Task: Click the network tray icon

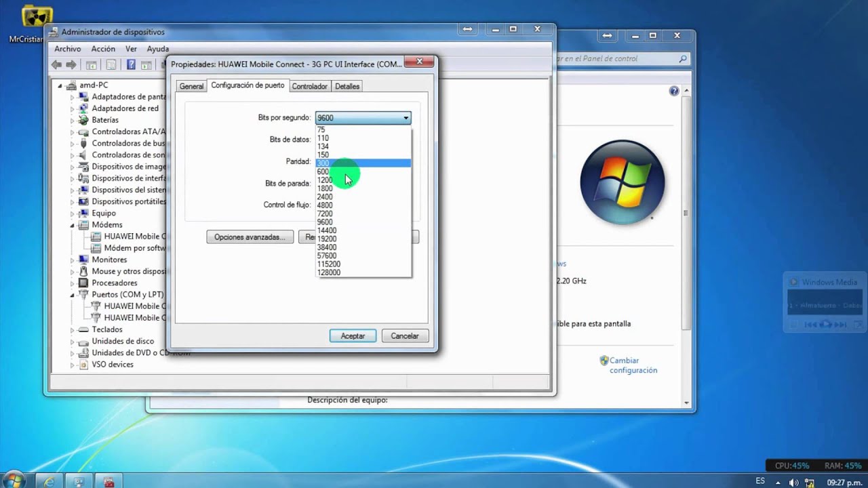Action: (x=809, y=482)
